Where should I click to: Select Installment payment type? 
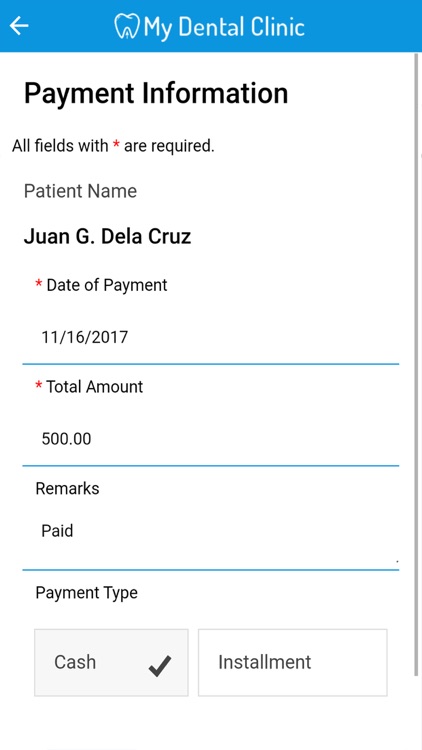pos(292,662)
